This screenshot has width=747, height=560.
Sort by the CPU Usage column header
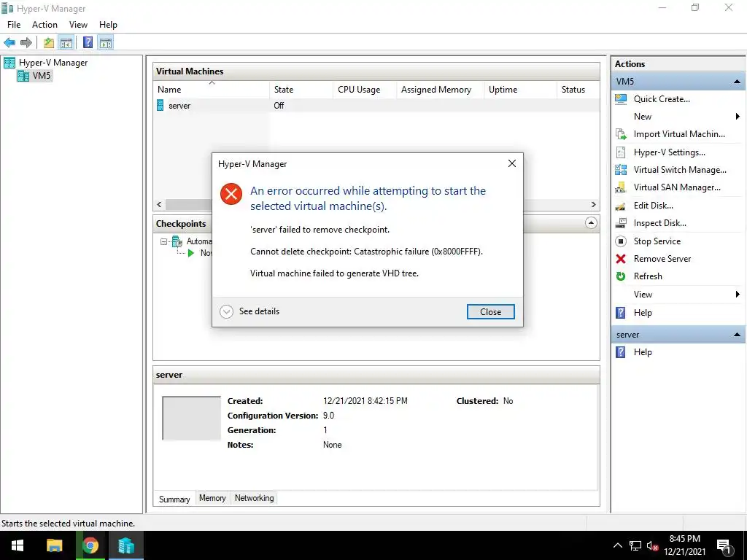click(365, 90)
